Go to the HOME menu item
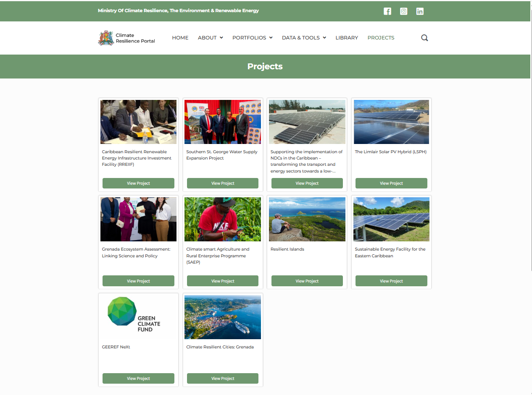Viewport: 532px width, 395px height. click(x=180, y=38)
